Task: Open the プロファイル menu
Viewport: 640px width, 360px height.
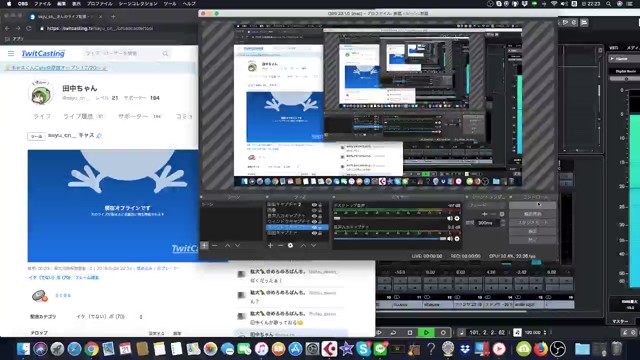Action: (99, 4)
